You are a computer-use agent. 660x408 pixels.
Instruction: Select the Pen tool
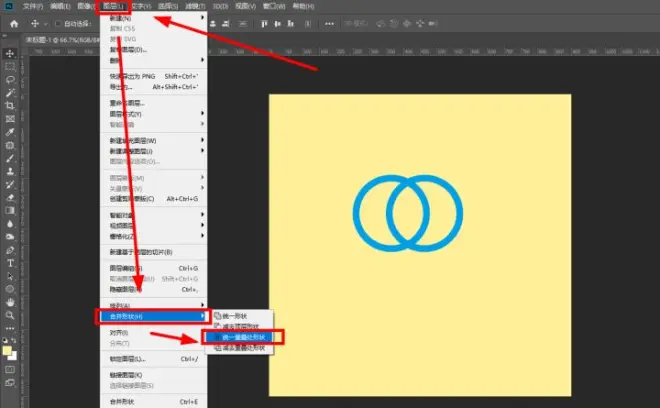(10, 250)
